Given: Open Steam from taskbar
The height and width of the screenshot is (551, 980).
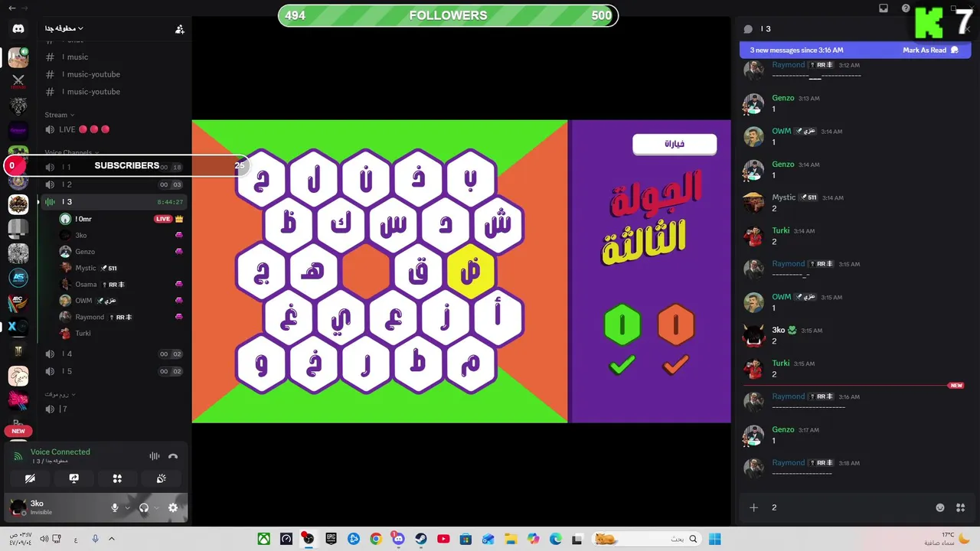Looking at the screenshot, I should coord(421,539).
